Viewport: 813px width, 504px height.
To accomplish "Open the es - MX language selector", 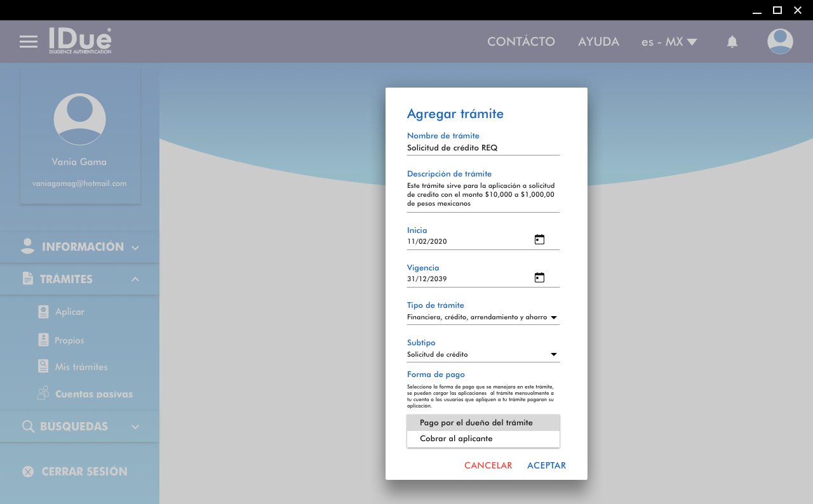I will [x=669, y=42].
